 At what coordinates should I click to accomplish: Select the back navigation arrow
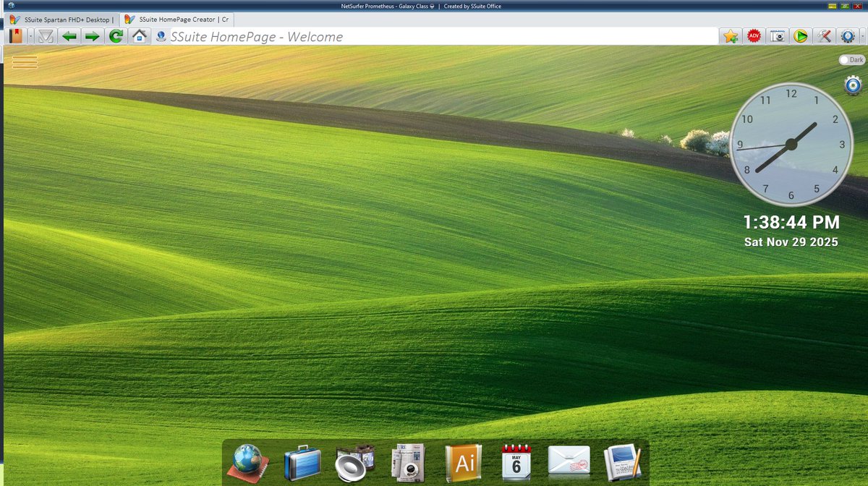(x=69, y=35)
